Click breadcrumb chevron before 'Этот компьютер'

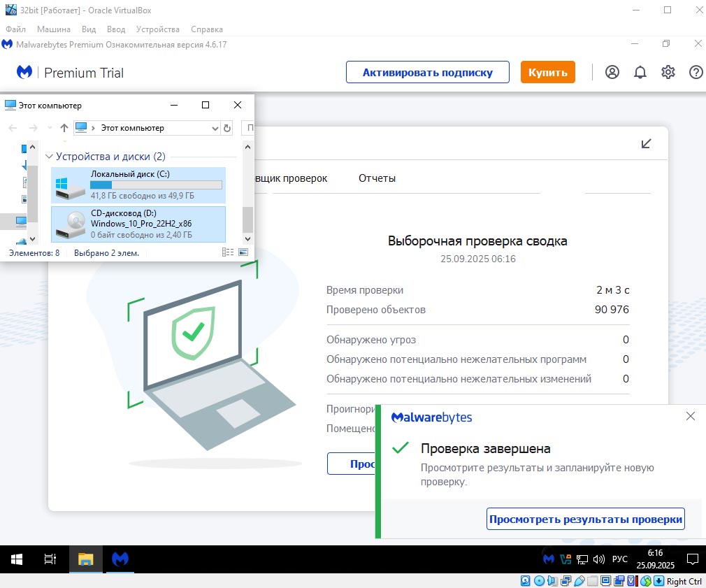coord(93,129)
